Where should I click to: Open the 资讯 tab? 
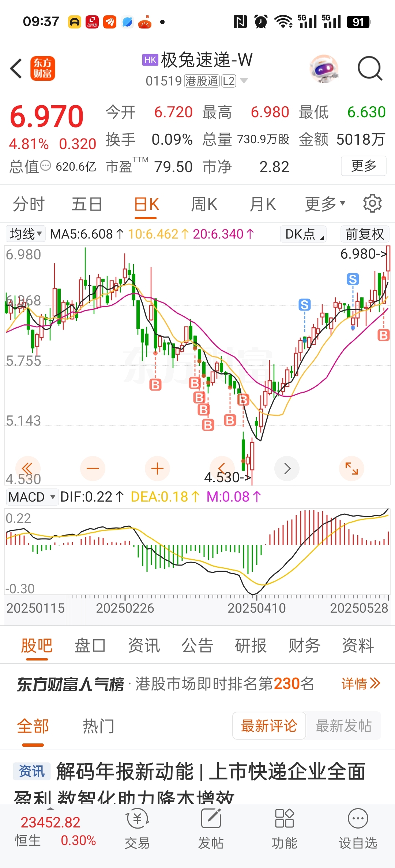(x=144, y=645)
